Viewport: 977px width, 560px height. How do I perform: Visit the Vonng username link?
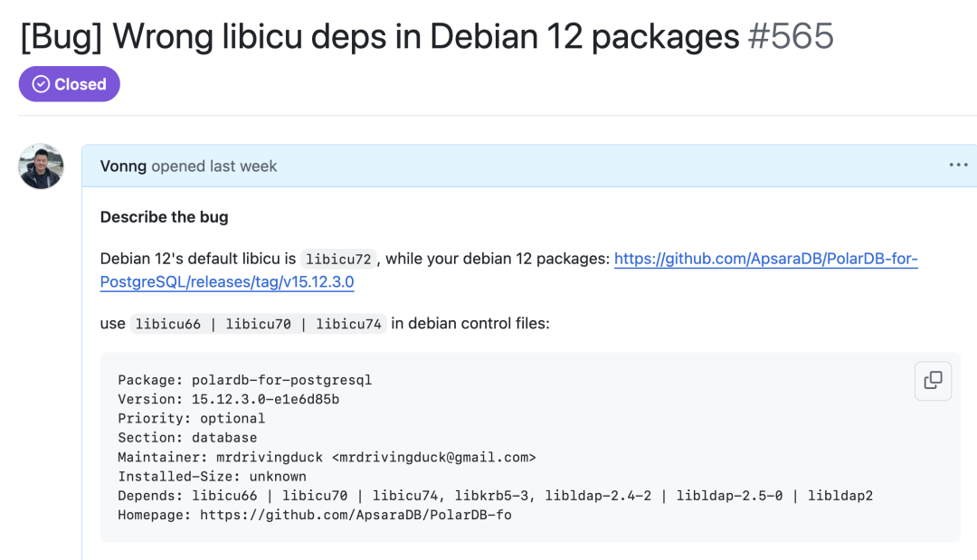(x=123, y=166)
